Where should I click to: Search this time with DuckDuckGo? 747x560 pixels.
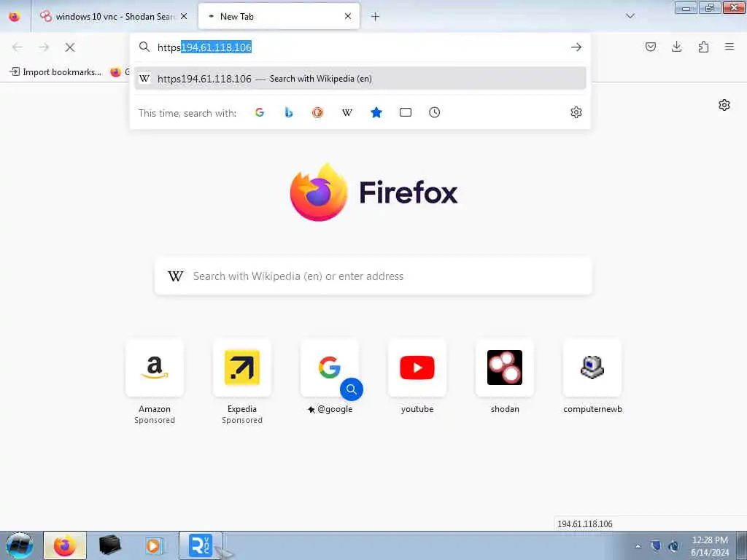(318, 112)
